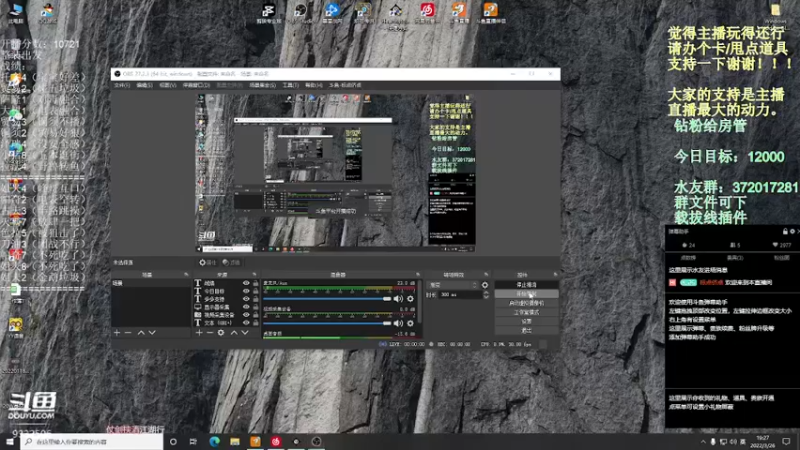The image size is (800, 450).
Task: Open Microsoft Edge from the taskbar
Action: (x=214, y=442)
